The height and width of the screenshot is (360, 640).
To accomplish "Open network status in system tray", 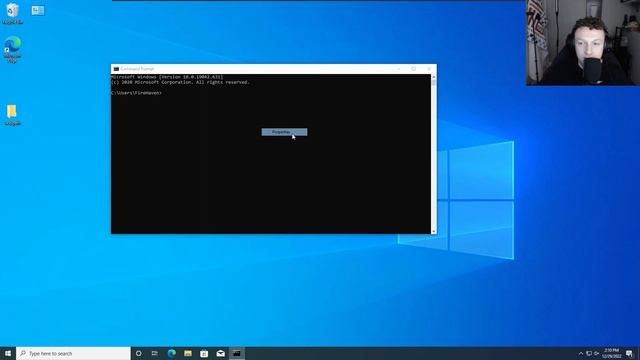I will pos(589,353).
